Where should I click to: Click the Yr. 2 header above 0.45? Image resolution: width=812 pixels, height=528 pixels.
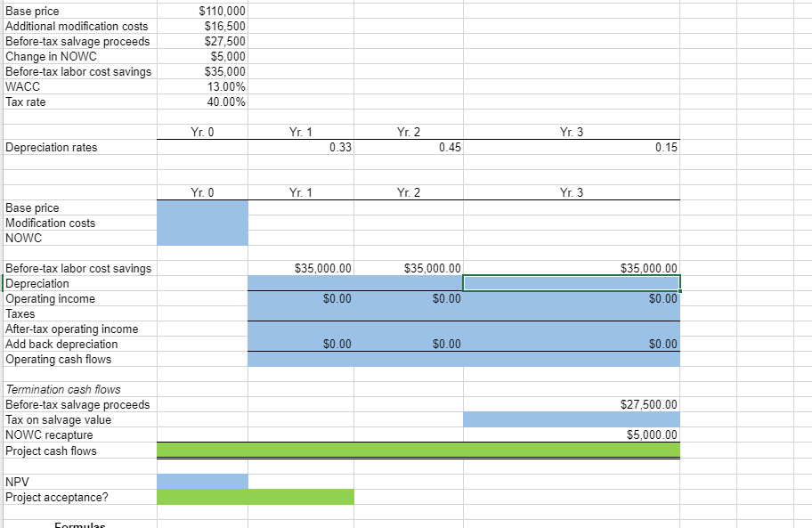[x=409, y=132]
